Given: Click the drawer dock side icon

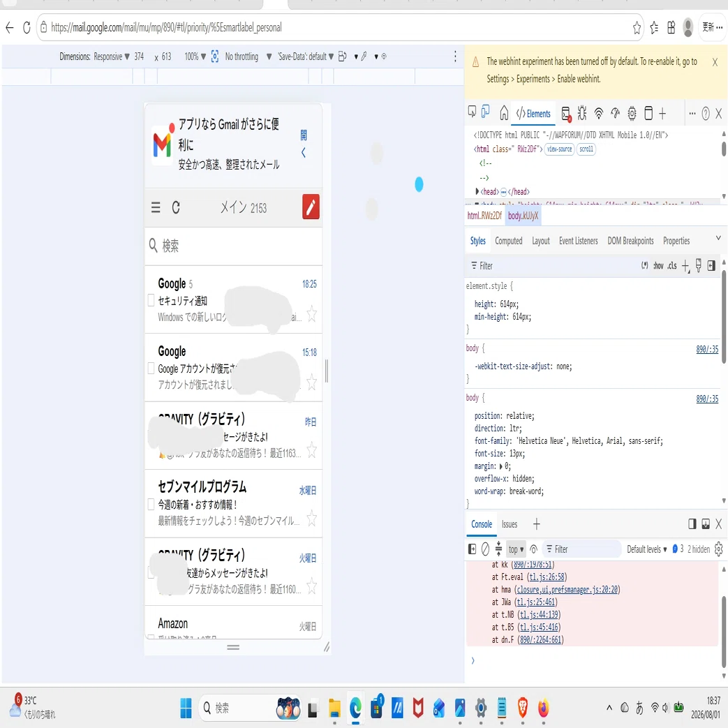Looking at the screenshot, I should tap(692, 524).
